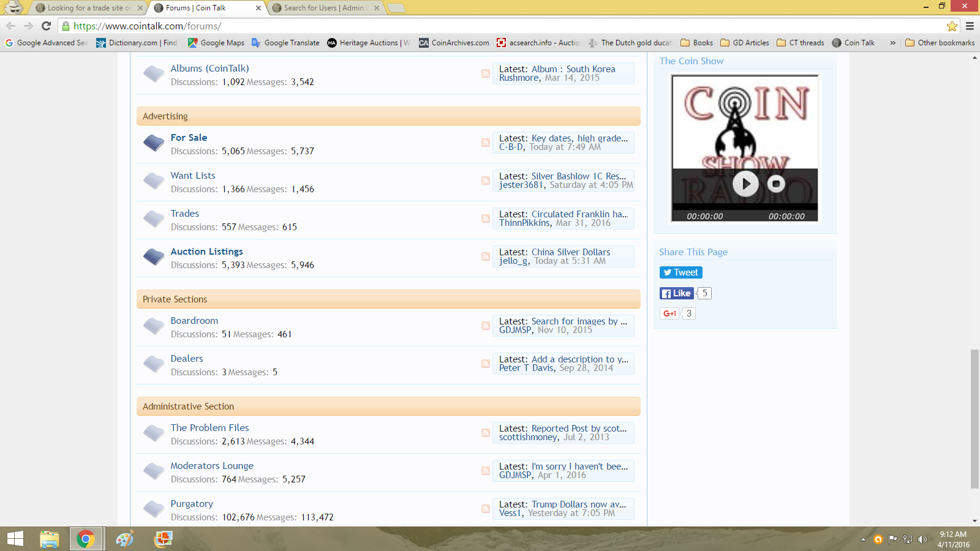Open Moderators Lounge forum

click(x=211, y=466)
